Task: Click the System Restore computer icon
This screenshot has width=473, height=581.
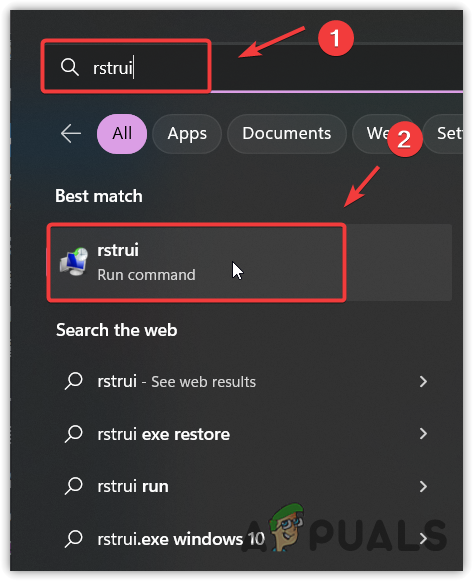Action: tap(74, 262)
